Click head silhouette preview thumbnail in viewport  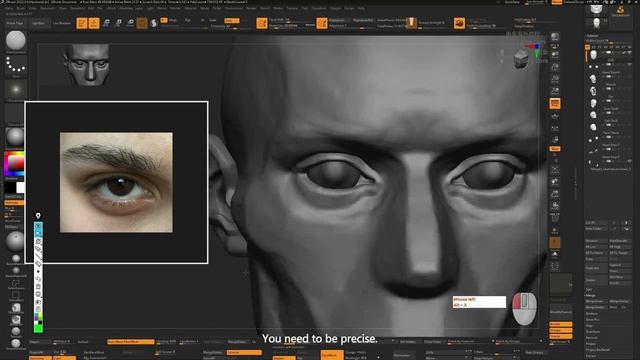(x=87, y=64)
